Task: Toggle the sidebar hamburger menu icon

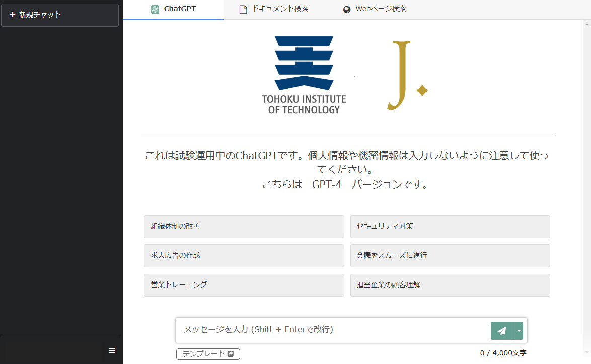Action: tap(112, 350)
